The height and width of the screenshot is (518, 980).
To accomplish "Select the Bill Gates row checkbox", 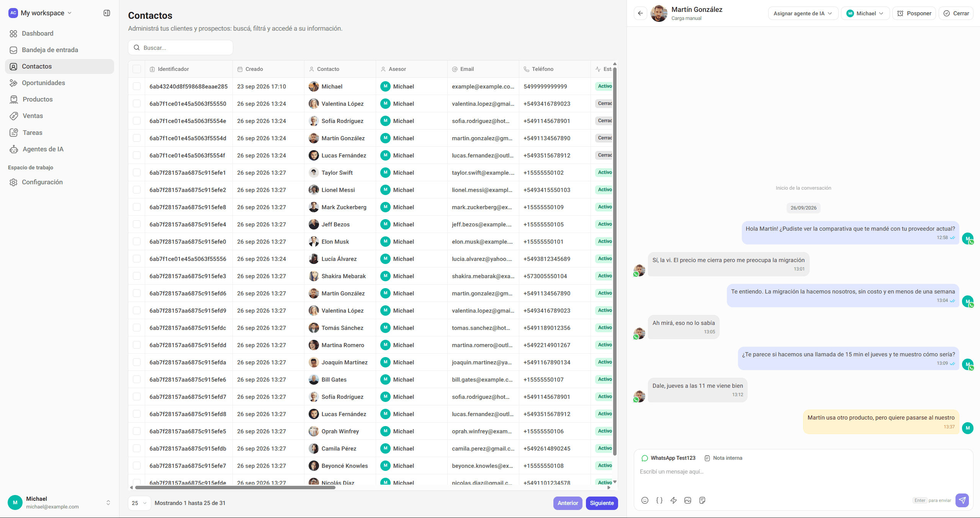I will [x=137, y=379].
